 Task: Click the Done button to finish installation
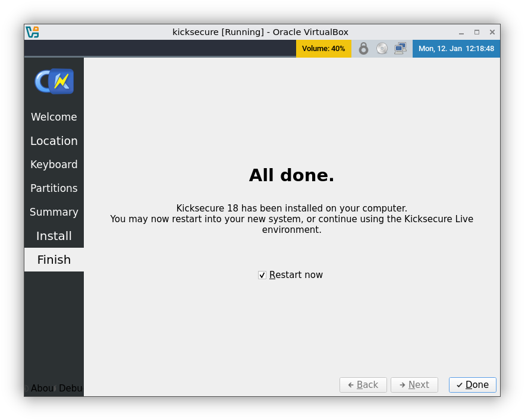click(x=472, y=385)
